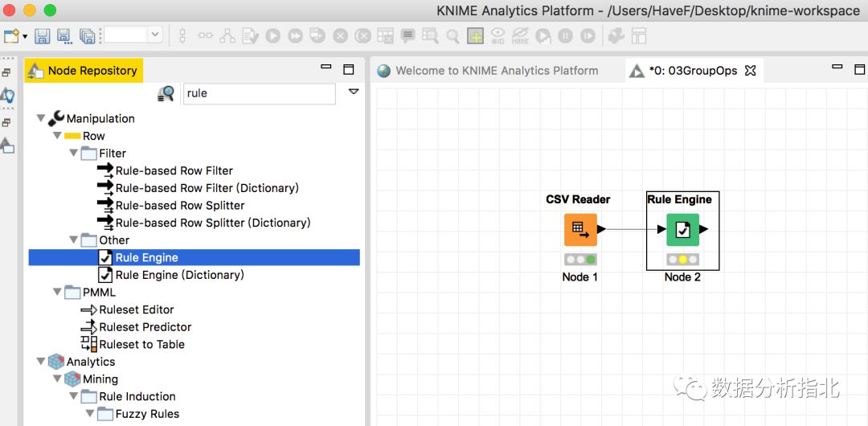
Task: Click the configure node toolbar icon
Action: tap(250, 36)
